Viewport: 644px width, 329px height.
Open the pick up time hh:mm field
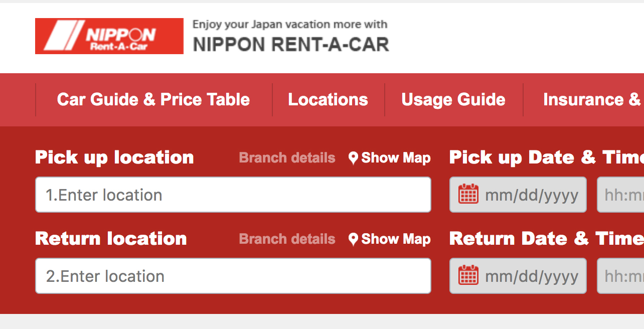(x=620, y=195)
